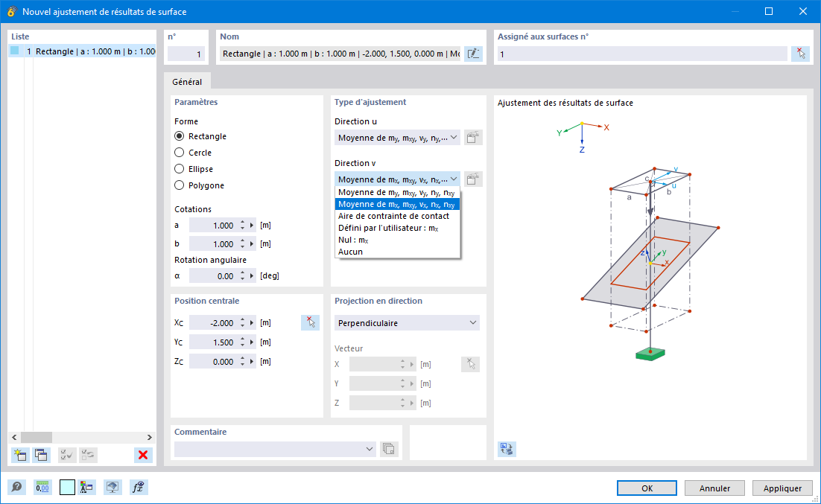Open the arrow menu beside cotation b

(252, 244)
